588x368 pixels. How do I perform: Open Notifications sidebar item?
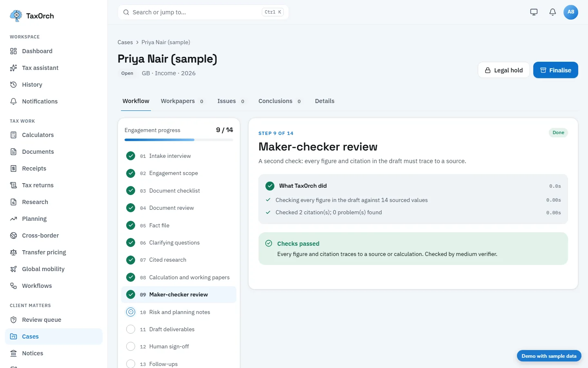53,101
